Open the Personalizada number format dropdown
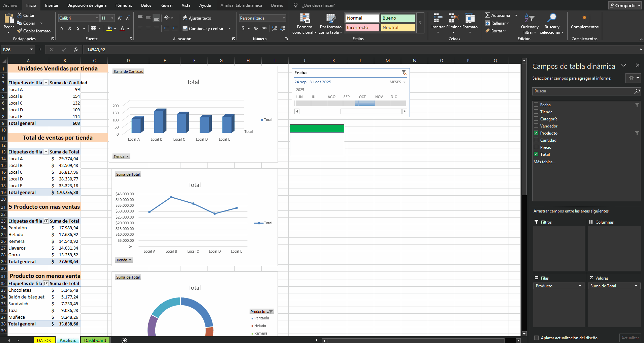This screenshot has height=343, width=644. [x=284, y=18]
